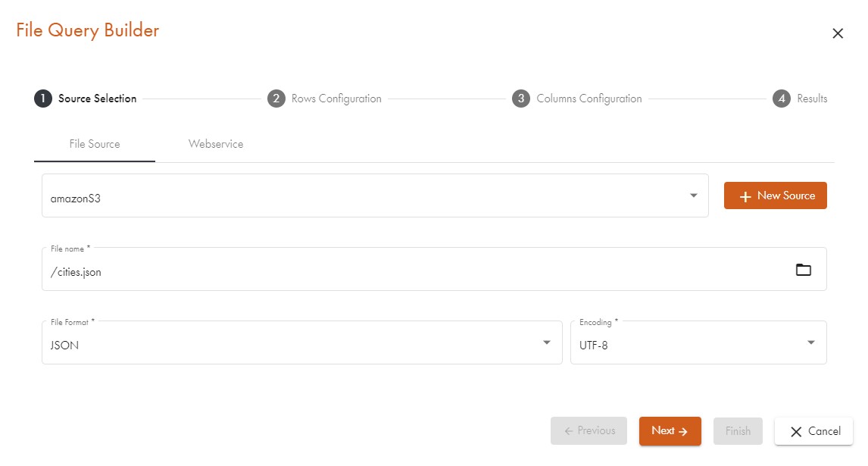Select step 4 Results in stepper
This screenshot has height=466, width=868.
[800, 99]
